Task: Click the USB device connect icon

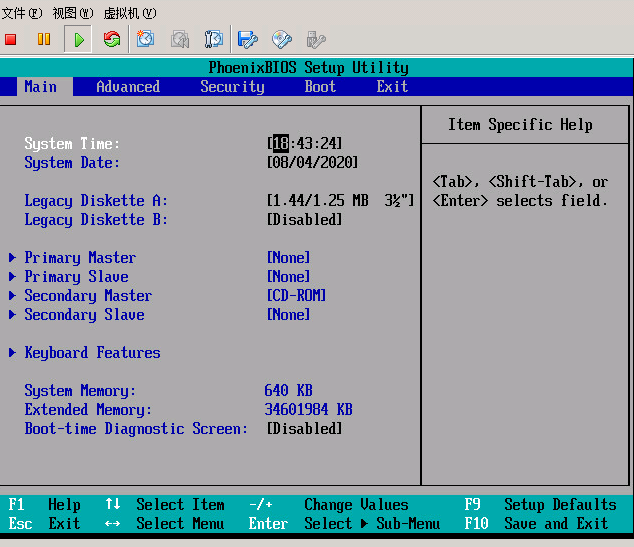Action: [x=316, y=40]
